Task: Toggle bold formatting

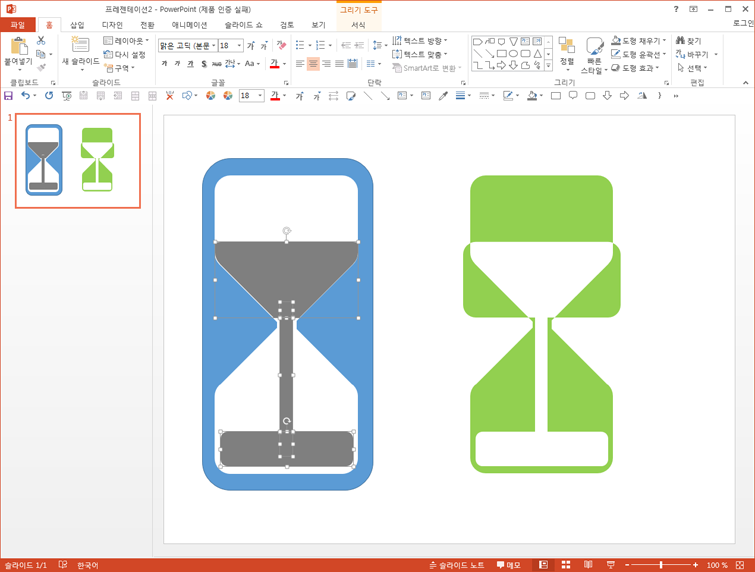Action: [164, 64]
